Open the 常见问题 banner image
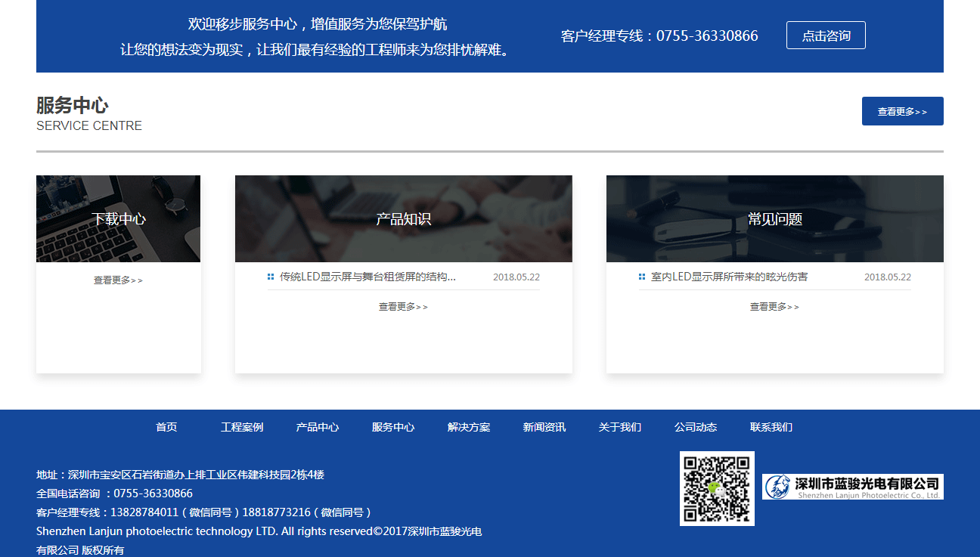The image size is (980, 557). (774, 219)
